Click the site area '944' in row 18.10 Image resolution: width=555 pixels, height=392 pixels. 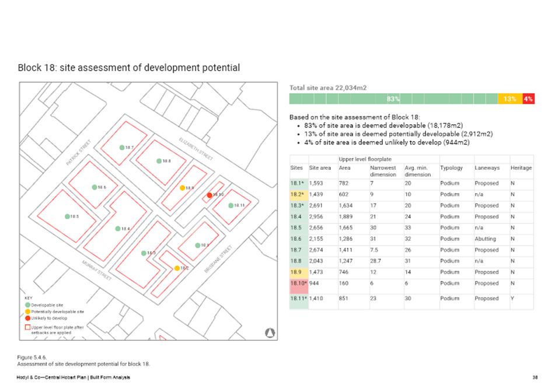pyautogui.click(x=314, y=283)
